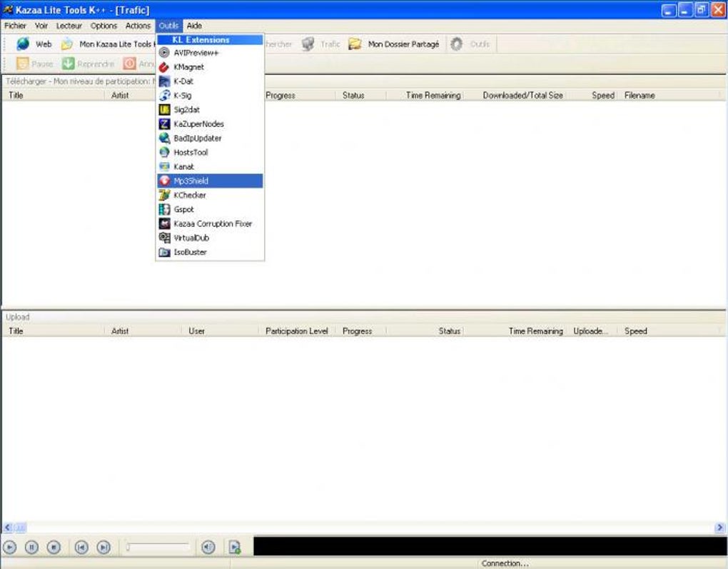Open the Voir menu

[41, 26]
